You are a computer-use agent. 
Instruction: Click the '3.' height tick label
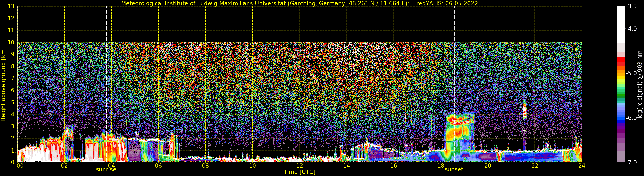(x=13, y=126)
